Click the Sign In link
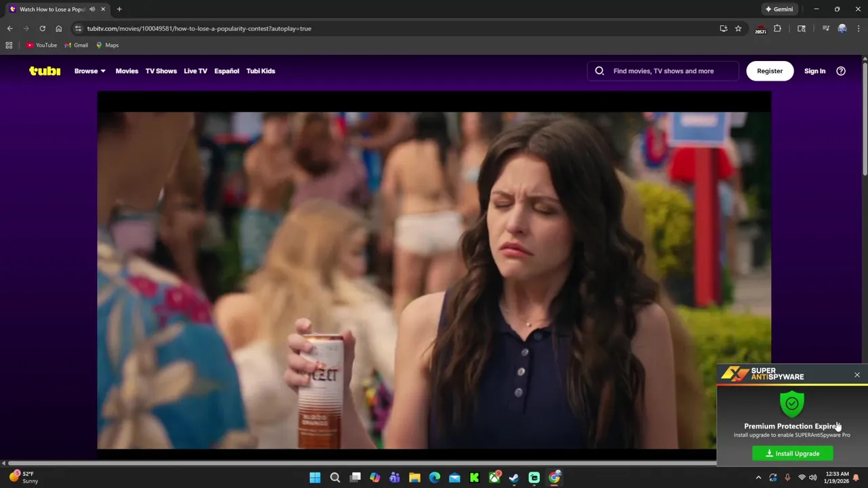 [814, 70]
